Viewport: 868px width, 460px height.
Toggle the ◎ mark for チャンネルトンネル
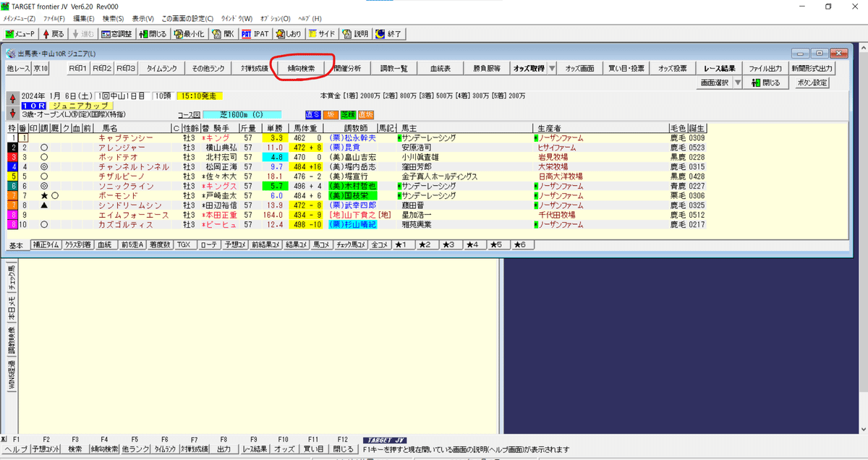point(44,166)
